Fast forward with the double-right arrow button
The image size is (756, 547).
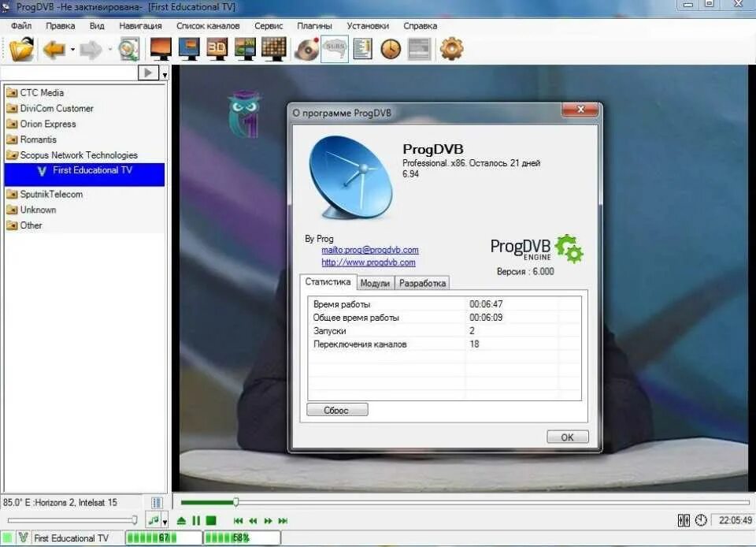268,521
